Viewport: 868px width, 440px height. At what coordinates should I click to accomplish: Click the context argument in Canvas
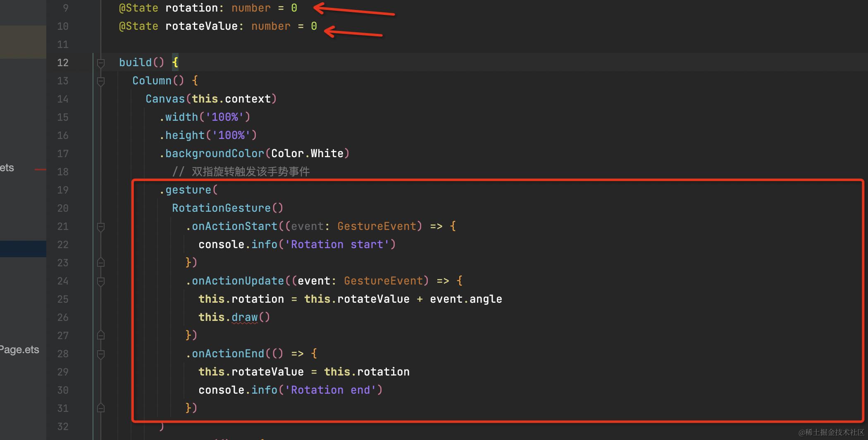point(248,99)
